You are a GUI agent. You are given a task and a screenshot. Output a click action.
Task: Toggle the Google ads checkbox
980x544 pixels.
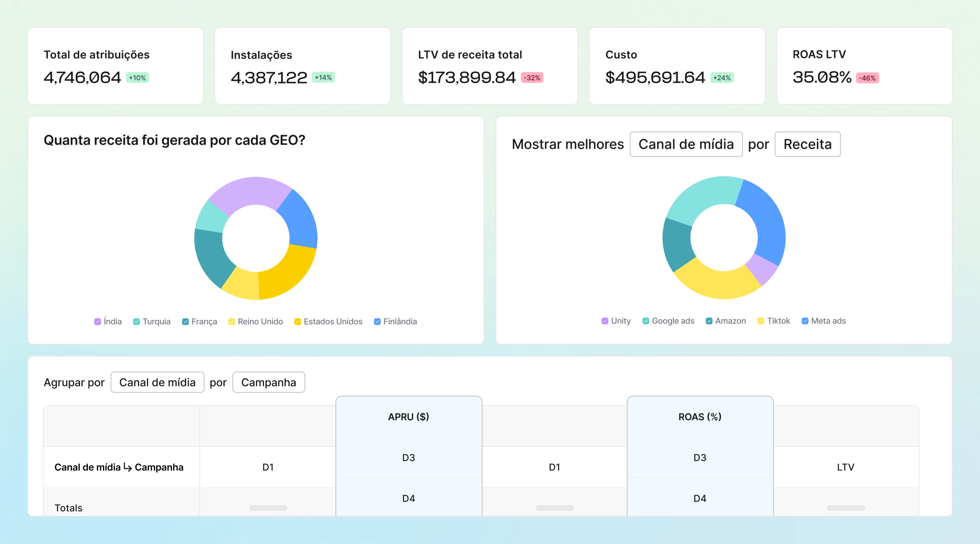[x=646, y=321]
